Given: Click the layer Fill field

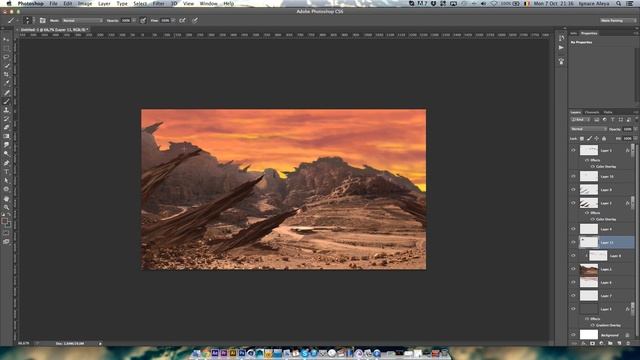Looking at the screenshot, I should coord(628,139).
